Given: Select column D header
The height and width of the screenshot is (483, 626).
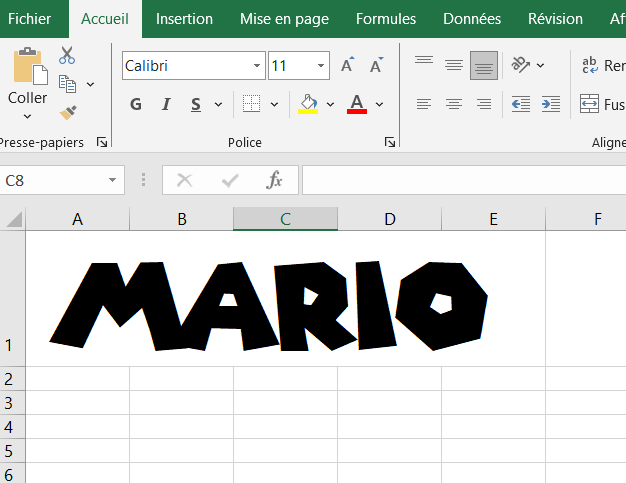Looking at the screenshot, I should tap(390, 219).
